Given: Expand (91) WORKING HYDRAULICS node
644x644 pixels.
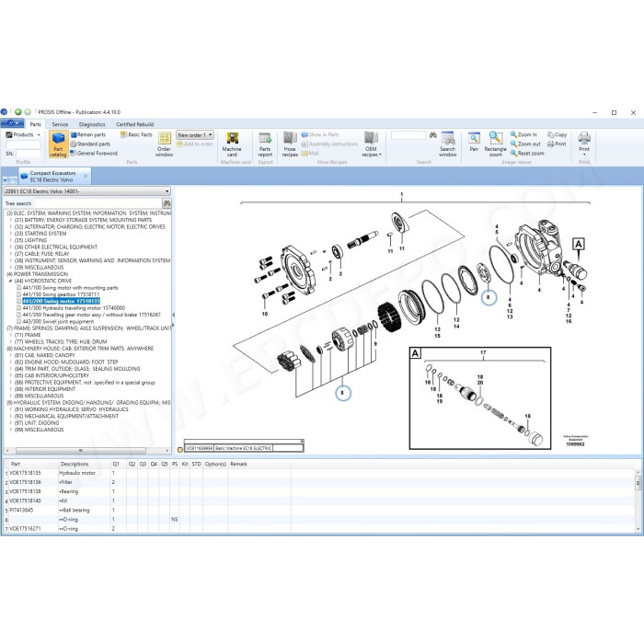Looking at the screenshot, I should [x=11, y=409].
